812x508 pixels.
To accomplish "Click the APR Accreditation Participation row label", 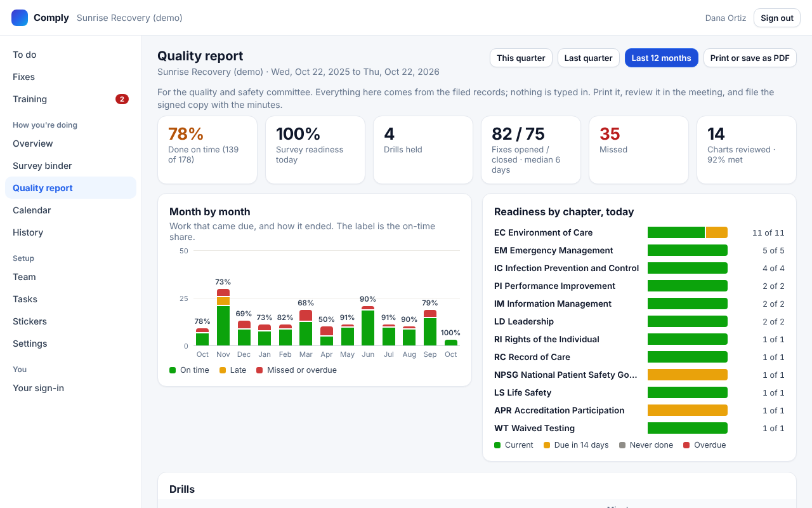I will click(559, 410).
